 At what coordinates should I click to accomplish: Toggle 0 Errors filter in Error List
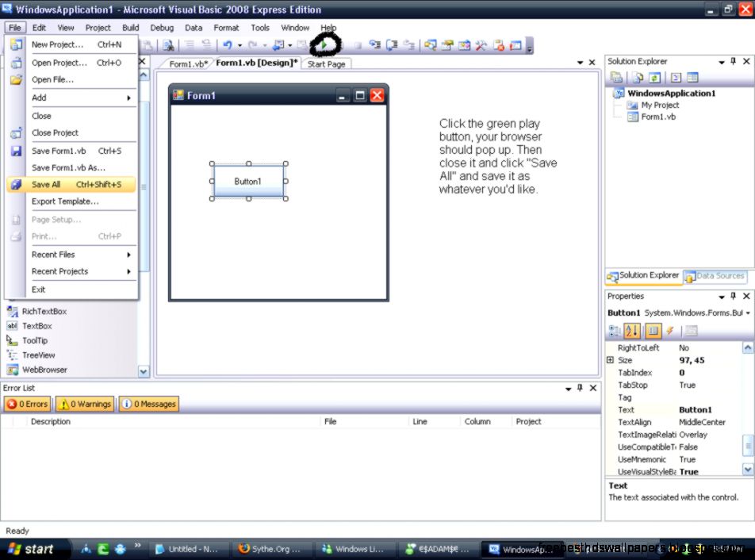28,404
